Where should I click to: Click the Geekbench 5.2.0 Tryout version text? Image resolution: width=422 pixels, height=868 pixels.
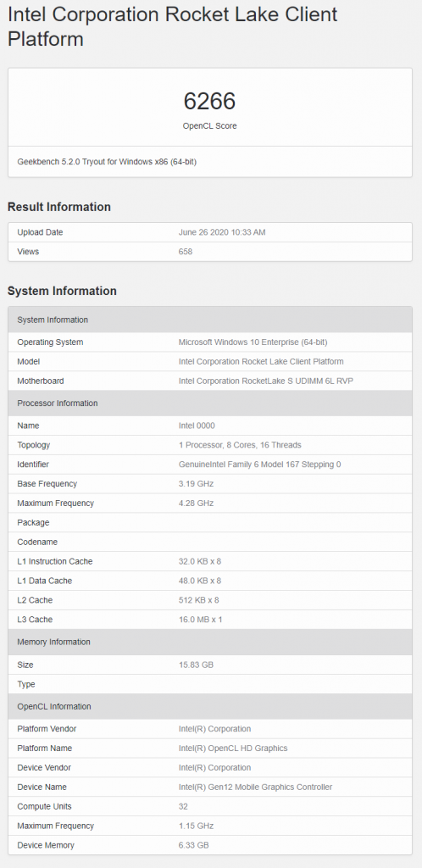click(108, 162)
